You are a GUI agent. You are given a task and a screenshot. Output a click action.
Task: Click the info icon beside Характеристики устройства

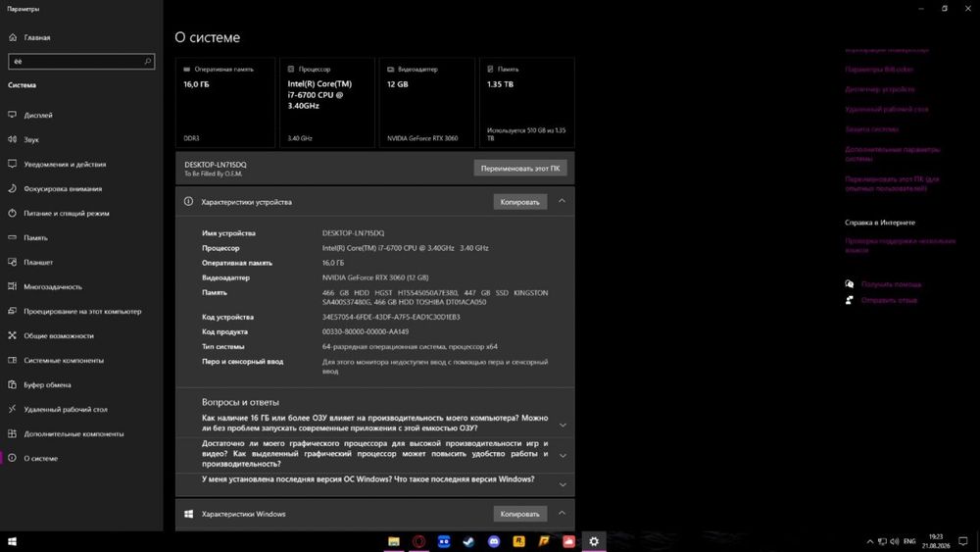coord(188,201)
